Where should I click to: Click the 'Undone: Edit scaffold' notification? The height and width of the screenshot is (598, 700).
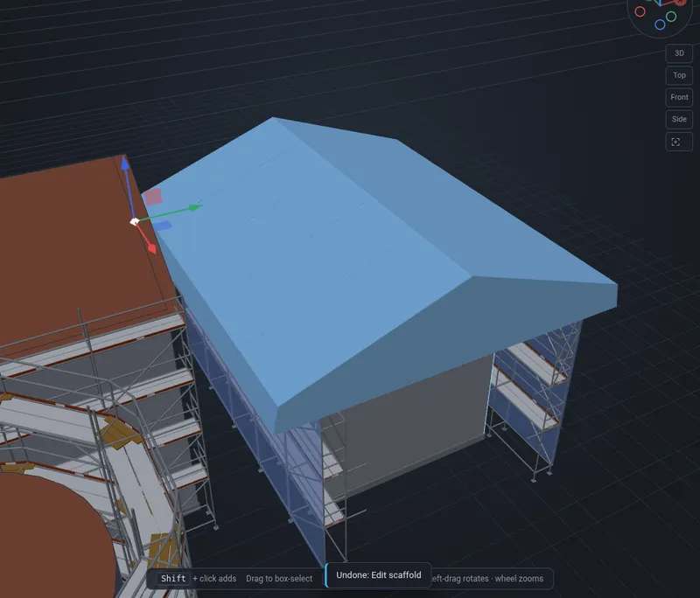pos(378,575)
